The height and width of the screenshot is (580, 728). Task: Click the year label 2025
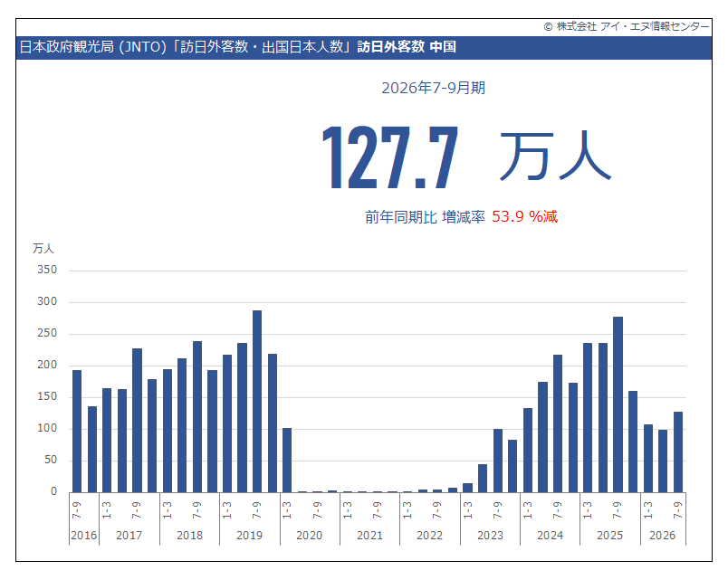click(x=609, y=536)
